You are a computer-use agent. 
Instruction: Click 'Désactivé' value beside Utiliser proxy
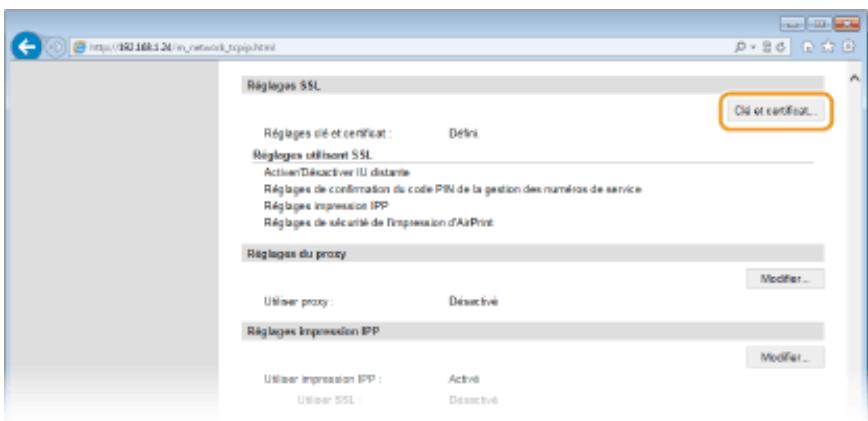tap(473, 302)
